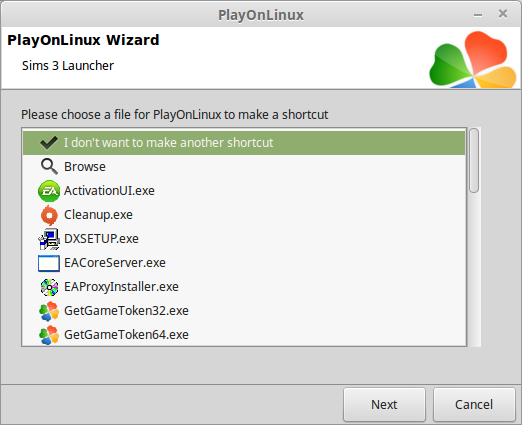Select 'I don't want to make another shortcut'
The image size is (522, 425).
click(244, 143)
